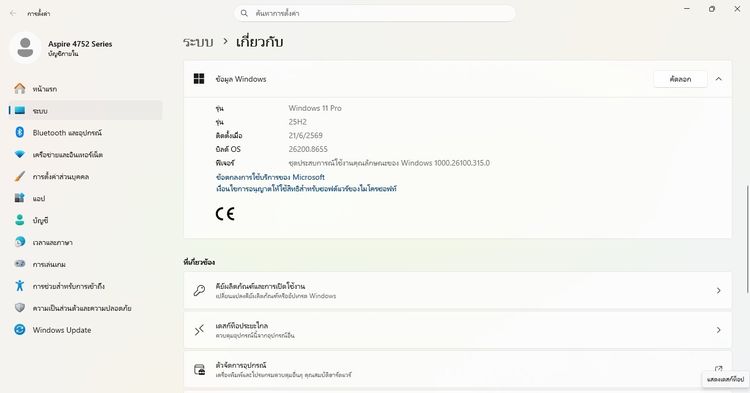Open Microsoft Software License Terms link
Image resolution: width=750 pixels, height=393 pixels.
306,189
